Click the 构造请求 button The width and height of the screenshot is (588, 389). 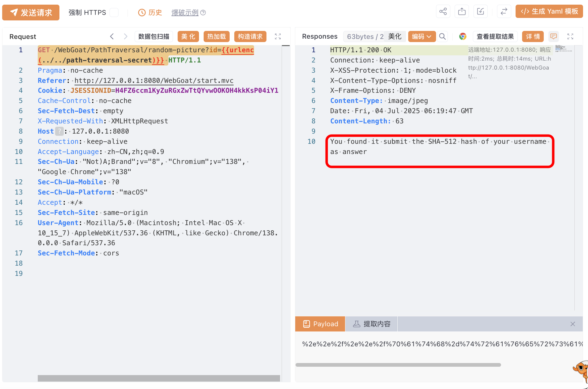(250, 36)
